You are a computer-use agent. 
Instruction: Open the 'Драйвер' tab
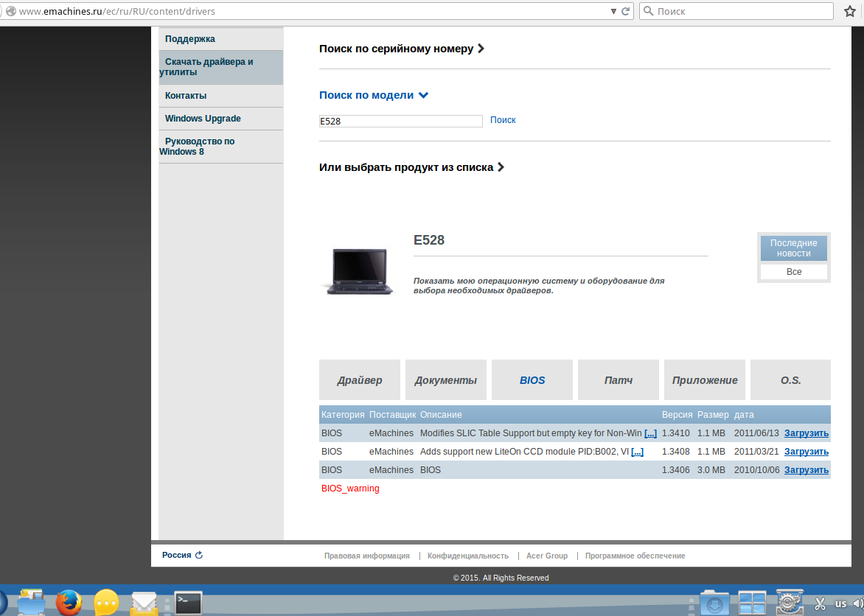tap(360, 379)
